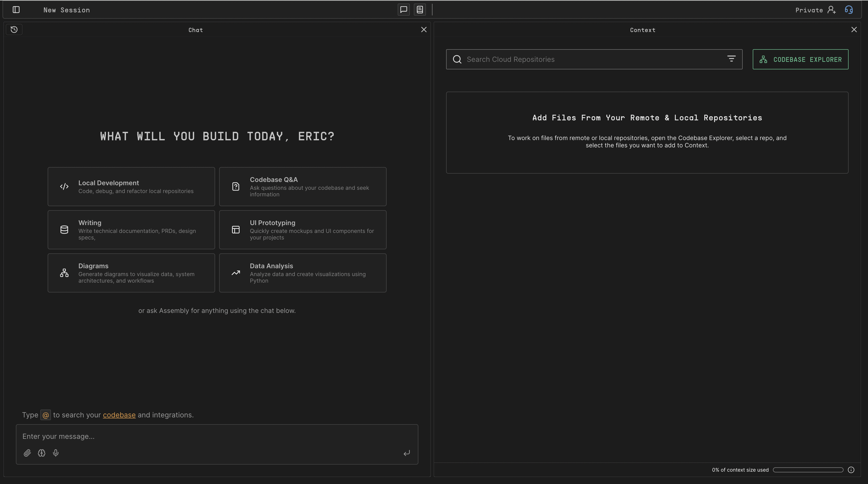Choose the Data Analysis card
This screenshot has width=868, height=484.
302,273
